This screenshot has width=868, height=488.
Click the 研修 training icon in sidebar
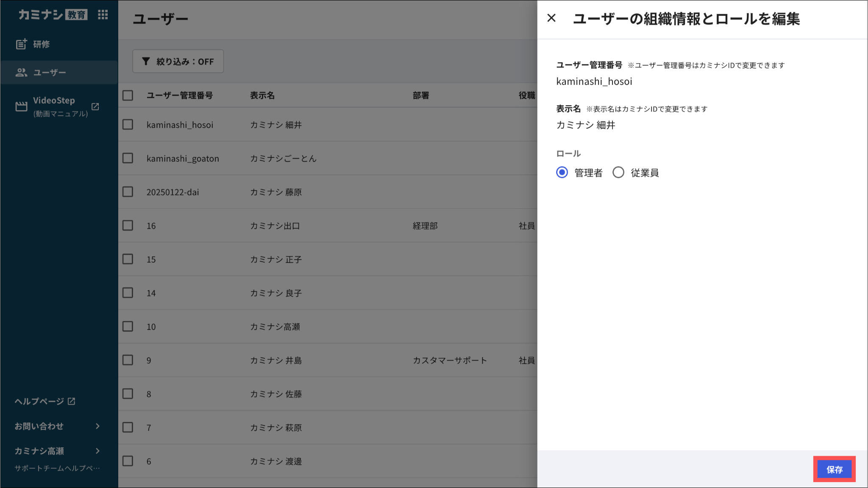point(21,44)
